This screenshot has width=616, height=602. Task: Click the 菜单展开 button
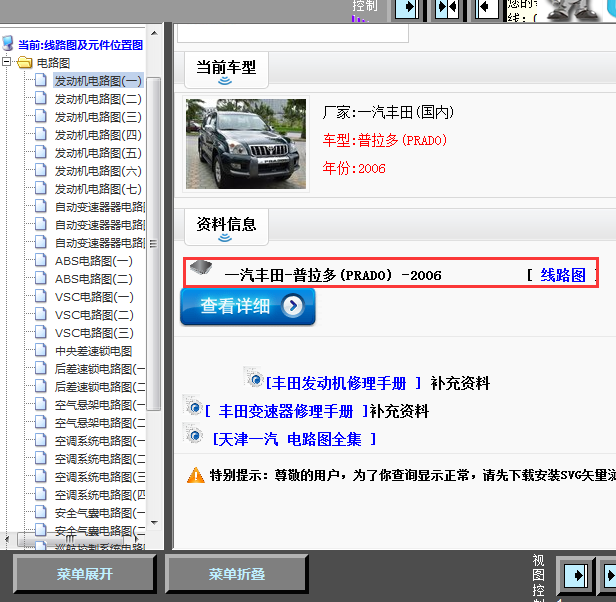[84, 574]
